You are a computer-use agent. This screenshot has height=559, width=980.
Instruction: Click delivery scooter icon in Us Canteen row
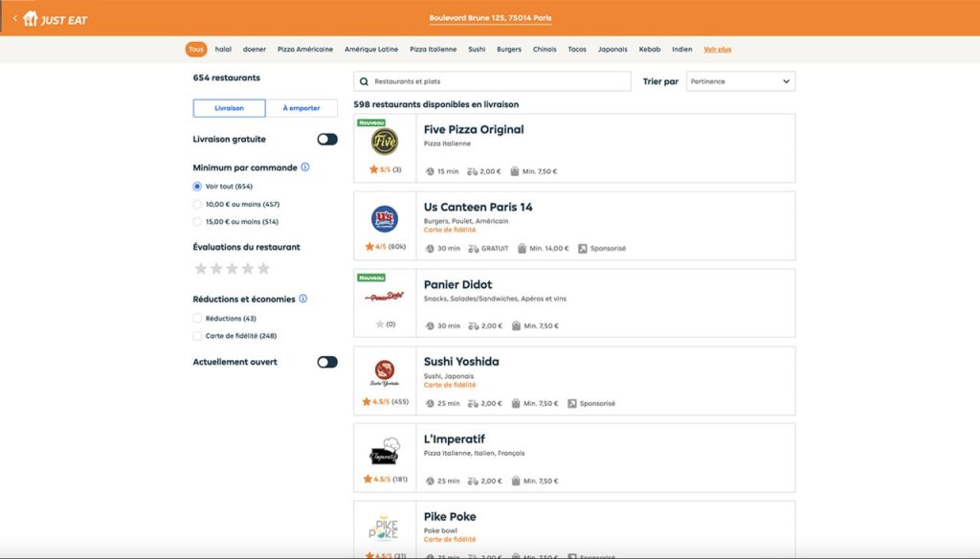[x=473, y=248]
